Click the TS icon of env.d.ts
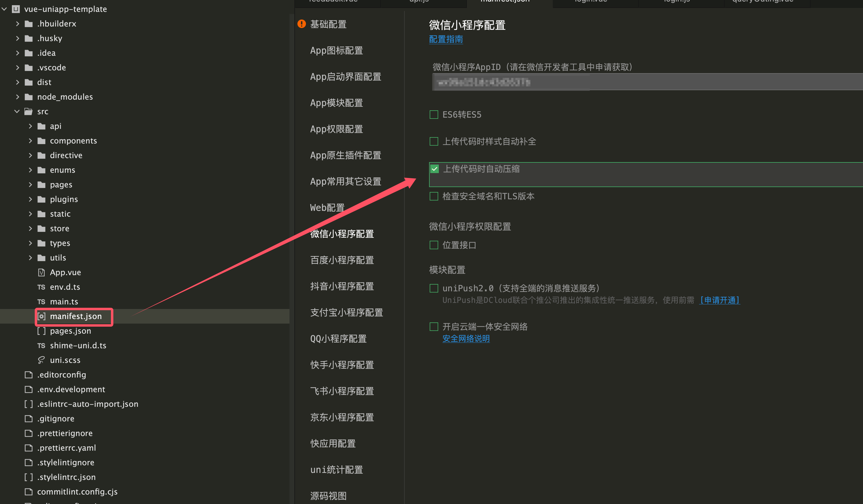 click(x=41, y=287)
